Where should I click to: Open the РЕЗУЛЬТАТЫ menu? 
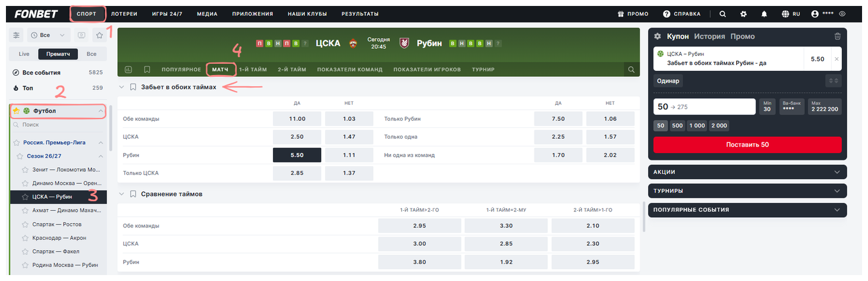click(x=360, y=14)
